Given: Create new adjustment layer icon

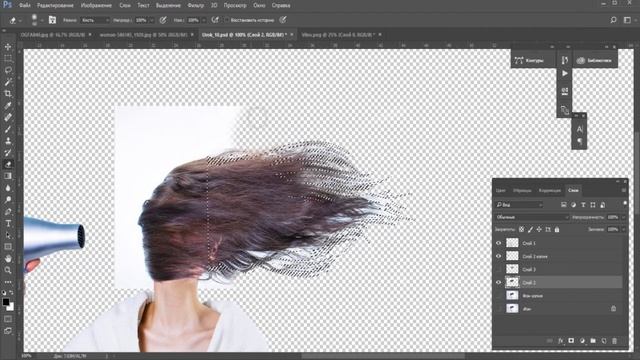Looking at the screenshot, I should [582, 341].
